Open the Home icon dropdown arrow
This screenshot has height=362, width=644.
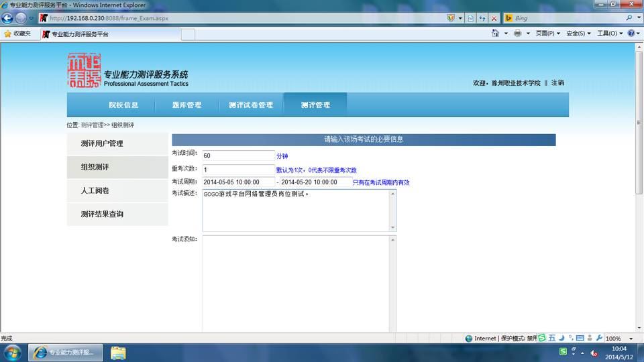tap(506, 34)
